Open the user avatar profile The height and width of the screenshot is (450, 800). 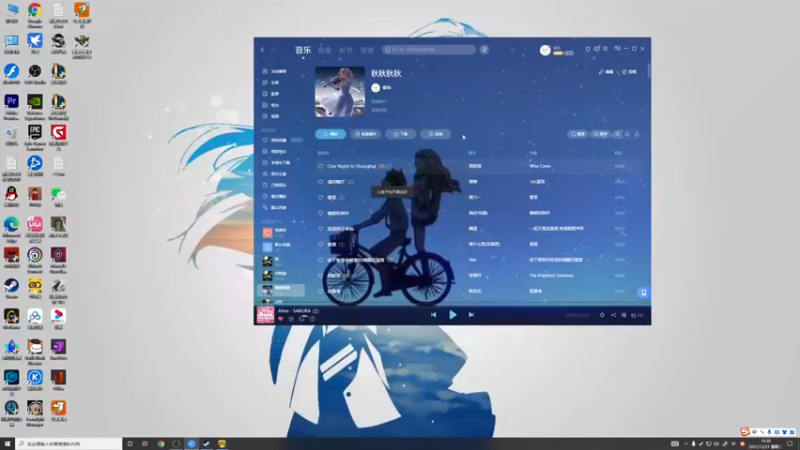coord(545,50)
